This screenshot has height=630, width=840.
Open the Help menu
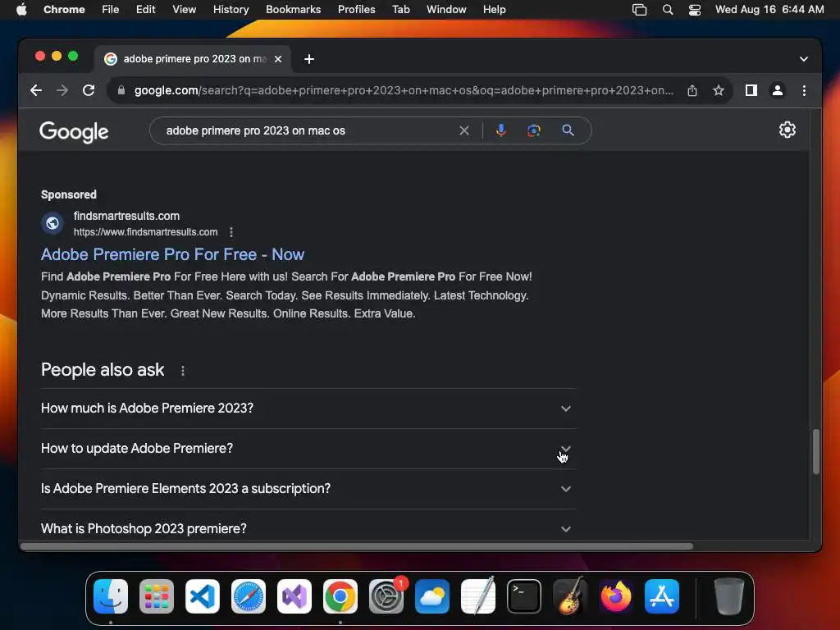click(494, 9)
